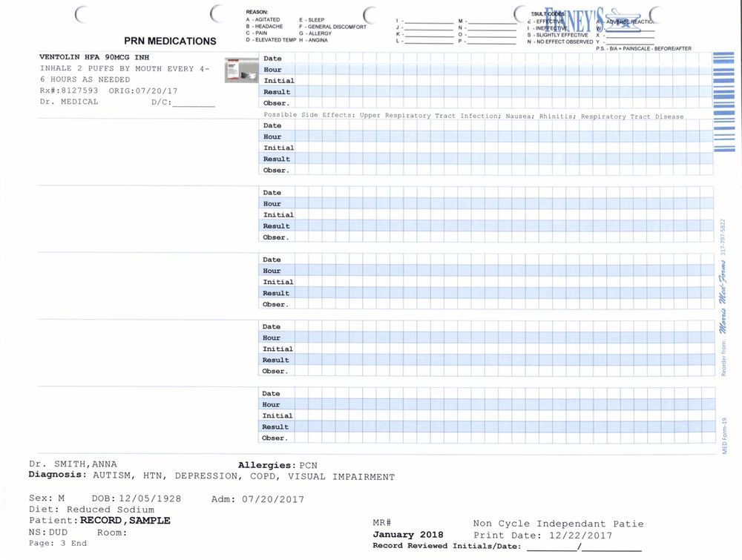Image resolution: width=742 pixels, height=560 pixels.
Task: Open the Ventolin medication thumbnail image
Action: 241,70
